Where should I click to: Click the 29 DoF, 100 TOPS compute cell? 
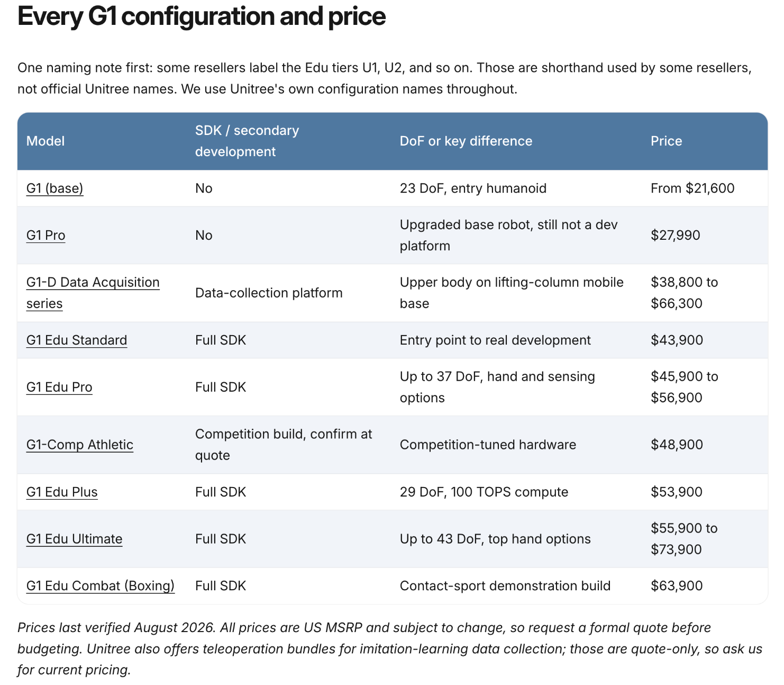point(484,492)
